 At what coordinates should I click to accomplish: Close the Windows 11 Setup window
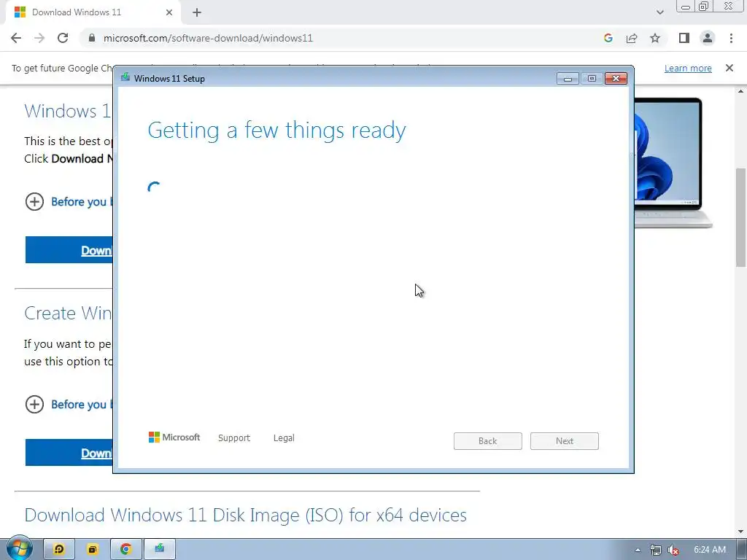click(616, 79)
